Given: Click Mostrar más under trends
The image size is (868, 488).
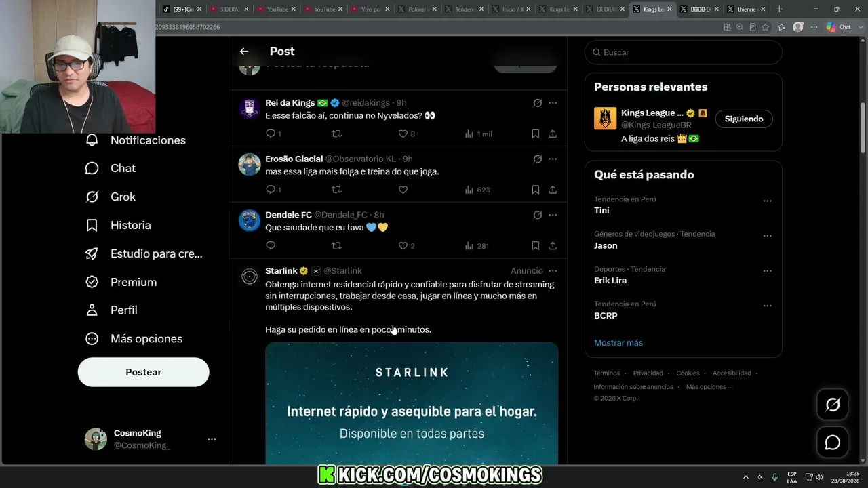Looking at the screenshot, I should click(x=618, y=343).
